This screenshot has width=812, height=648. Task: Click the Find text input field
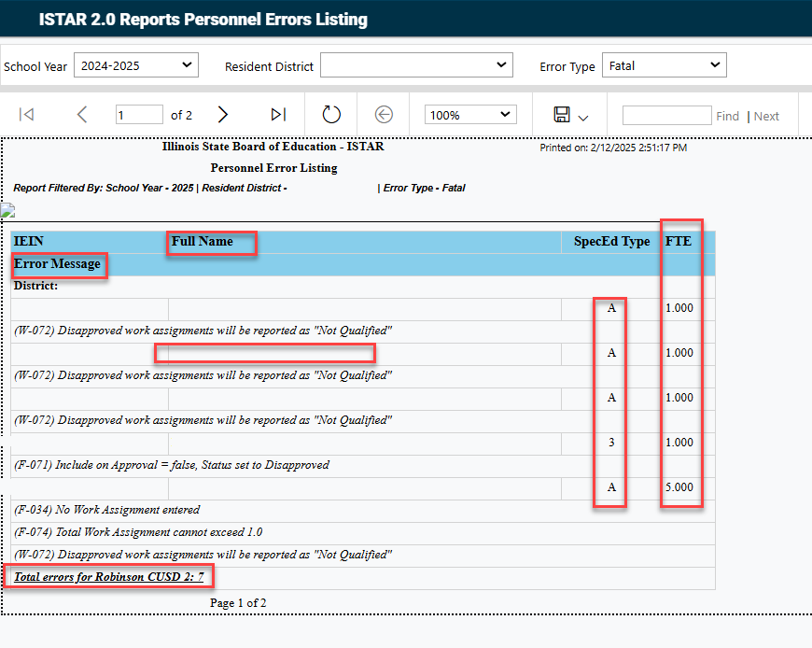[667, 115]
